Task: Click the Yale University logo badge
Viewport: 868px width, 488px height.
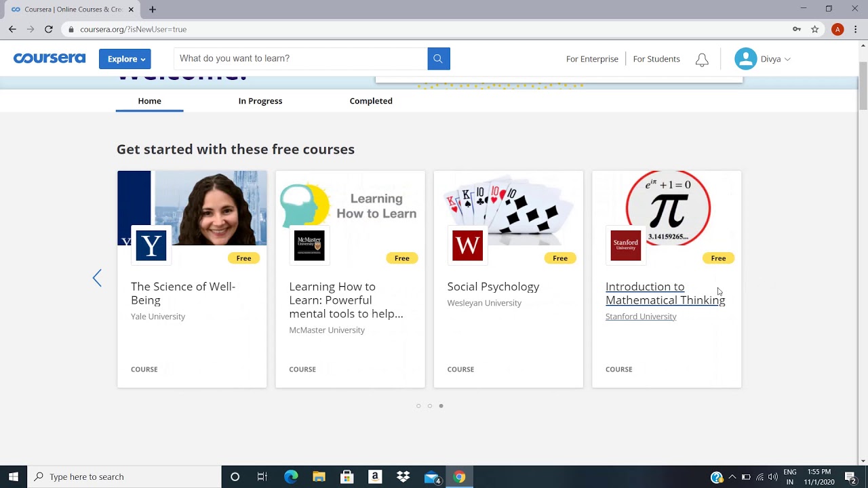Action: tap(151, 245)
